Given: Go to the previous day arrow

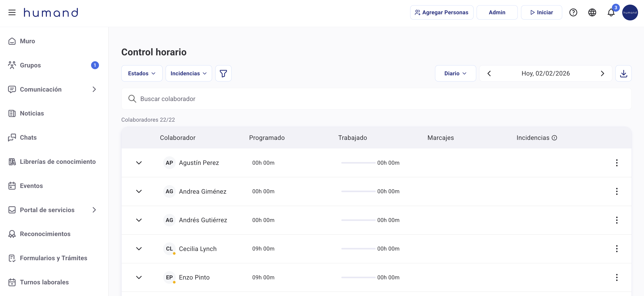Looking at the screenshot, I should point(489,73).
